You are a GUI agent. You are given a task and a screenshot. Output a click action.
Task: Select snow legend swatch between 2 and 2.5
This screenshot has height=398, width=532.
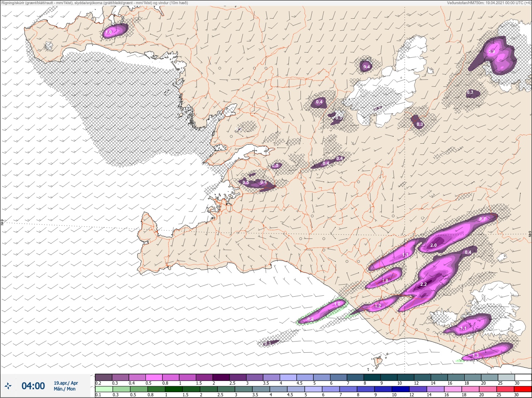(222, 377)
